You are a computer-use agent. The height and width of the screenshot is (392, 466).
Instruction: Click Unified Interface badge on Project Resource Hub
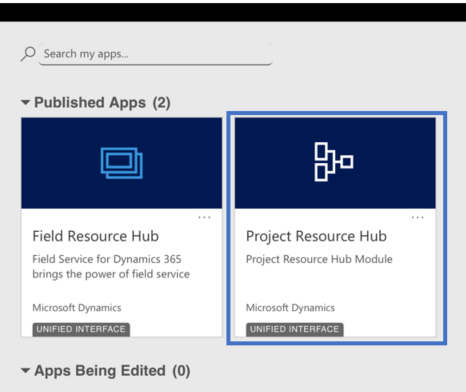[x=295, y=329]
